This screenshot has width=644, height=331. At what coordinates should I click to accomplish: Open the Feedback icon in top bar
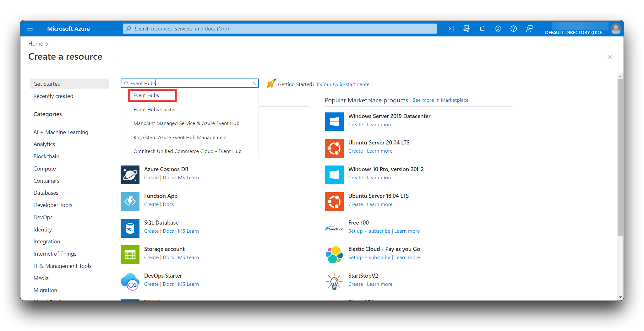529,29
